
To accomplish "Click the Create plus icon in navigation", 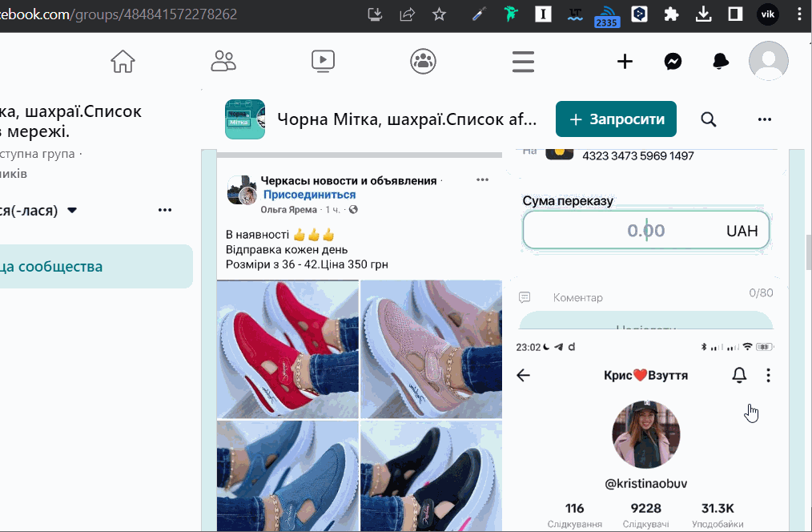I will [x=625, y=61].
